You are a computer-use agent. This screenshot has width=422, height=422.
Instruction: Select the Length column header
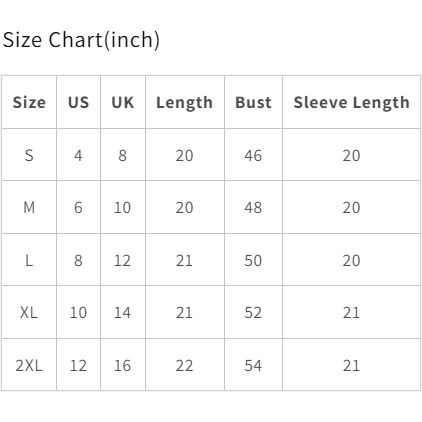(x=185, y=102)
